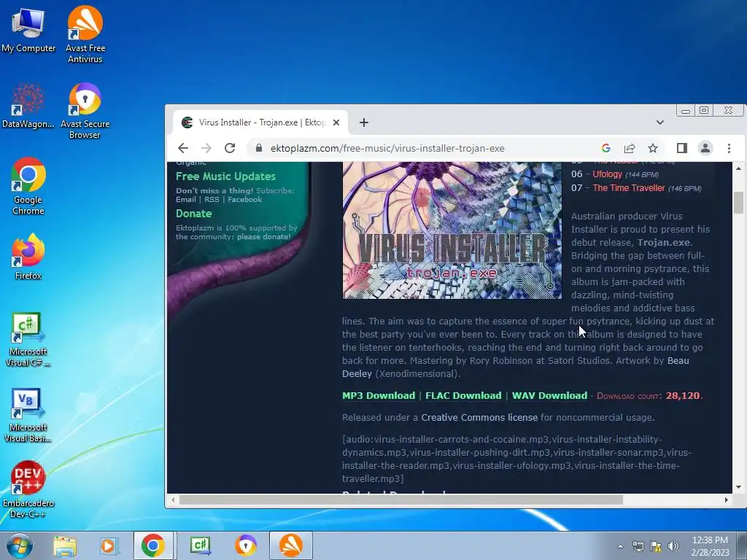Click the Donate sidebar heading

coord(193,214)
